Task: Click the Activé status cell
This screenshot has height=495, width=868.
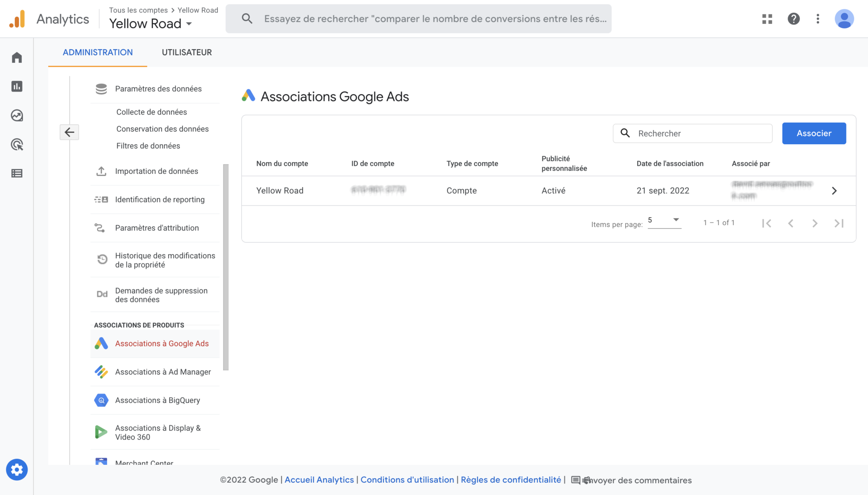Action: pyautogui.click(x=553, y=191)
